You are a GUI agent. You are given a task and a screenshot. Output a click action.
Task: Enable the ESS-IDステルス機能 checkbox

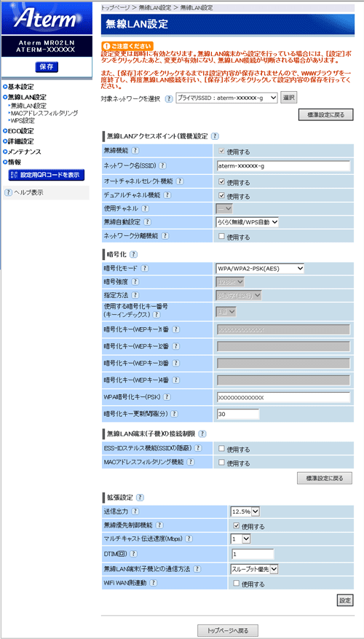pyautogui.click(x=221, y=449)
